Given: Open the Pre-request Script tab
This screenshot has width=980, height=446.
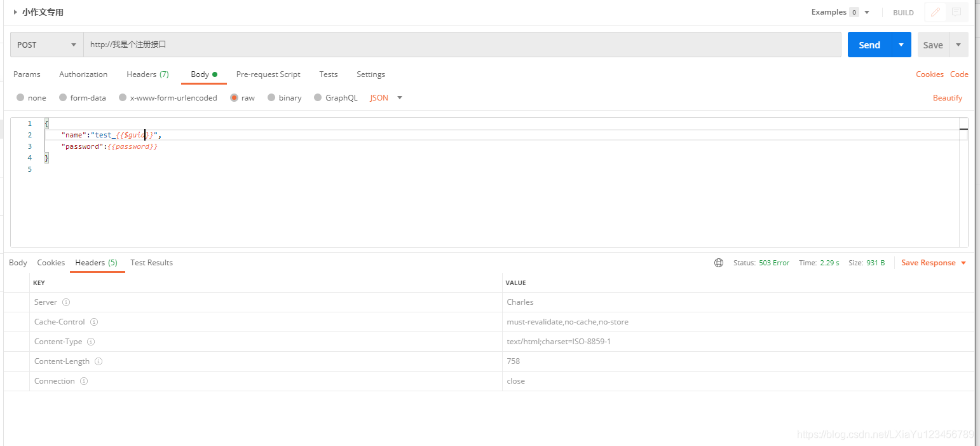Looking at the screenshot, I should tap(268, 74).
